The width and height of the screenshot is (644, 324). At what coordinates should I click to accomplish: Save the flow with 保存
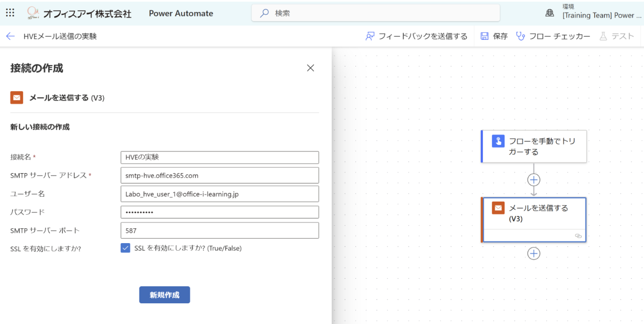coord(494,36)
